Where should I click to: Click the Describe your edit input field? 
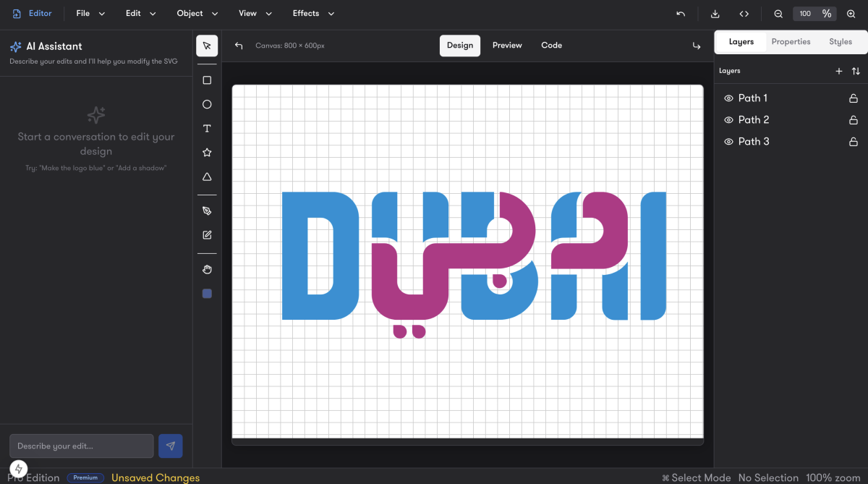pyautogui.click(x=82, y=446)
